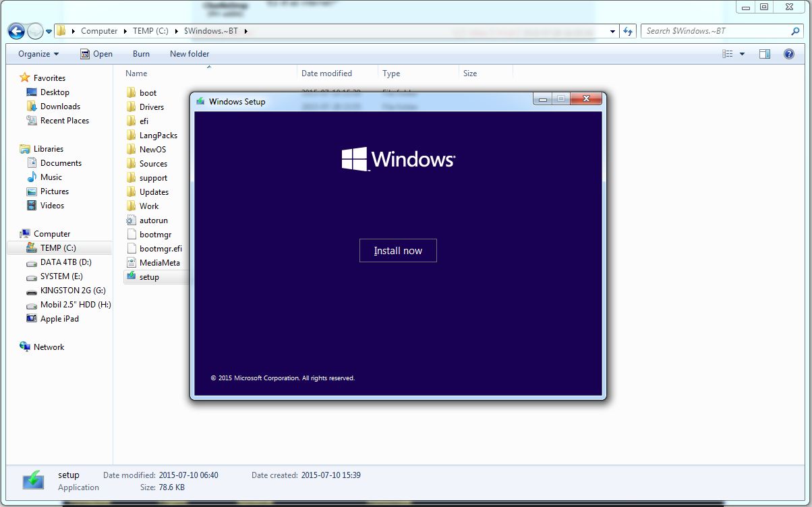This screenshot has height=507, width=812.
Task: Select the autorun file icon
Action: pyautogui.click(x=132, y=220)
